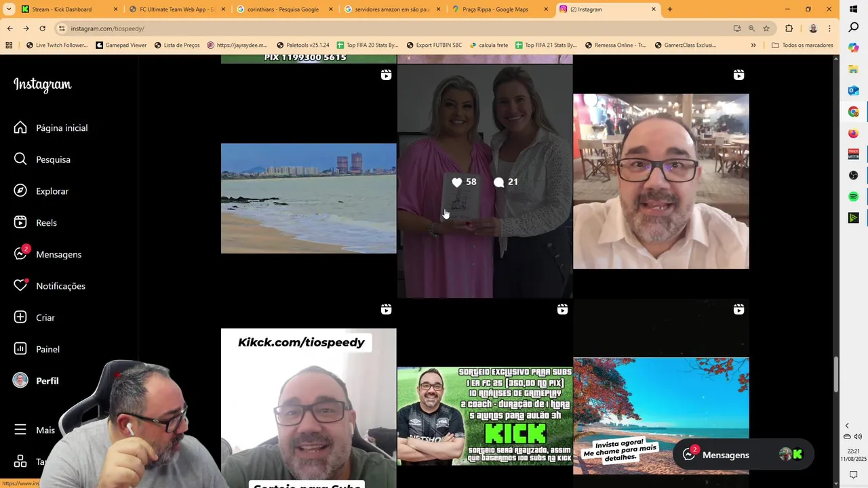The image size is (868, 488).
Task: Click the 21 comments count on hovered post
Action: (x=506, y=182)
